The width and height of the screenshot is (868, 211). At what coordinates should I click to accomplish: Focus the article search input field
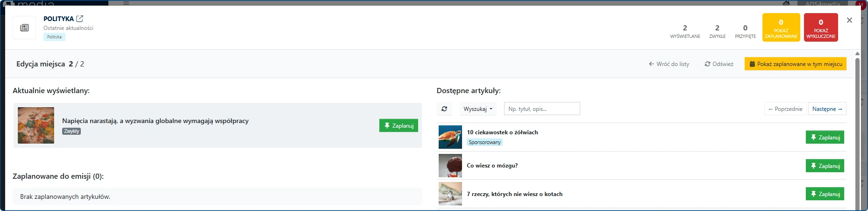tap(542, 109)
